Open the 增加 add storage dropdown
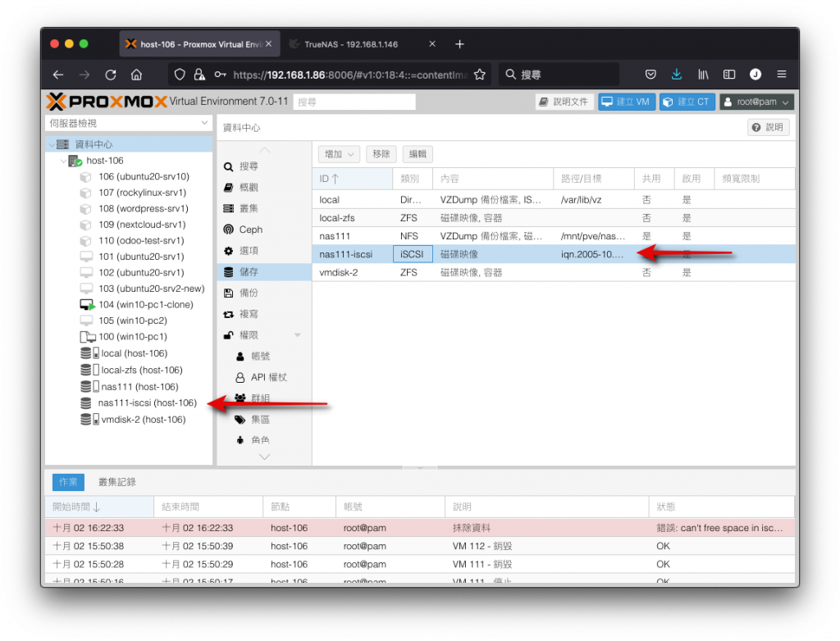This screenshot has width=840, height=641. [339, 154]
